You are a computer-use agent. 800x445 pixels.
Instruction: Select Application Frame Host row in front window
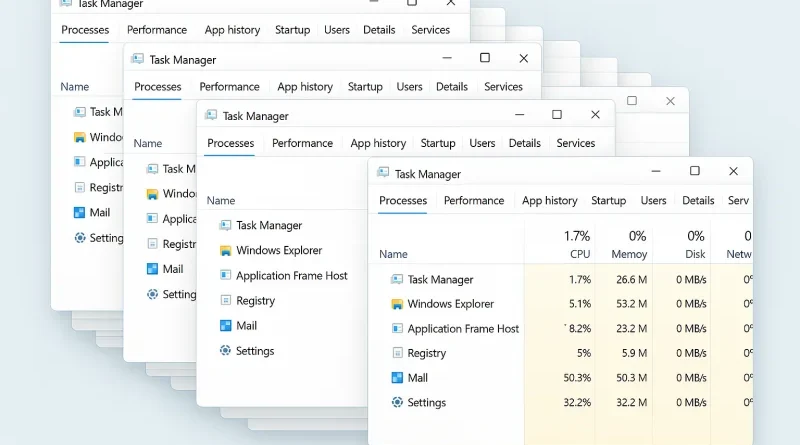[x=560, y=329]
